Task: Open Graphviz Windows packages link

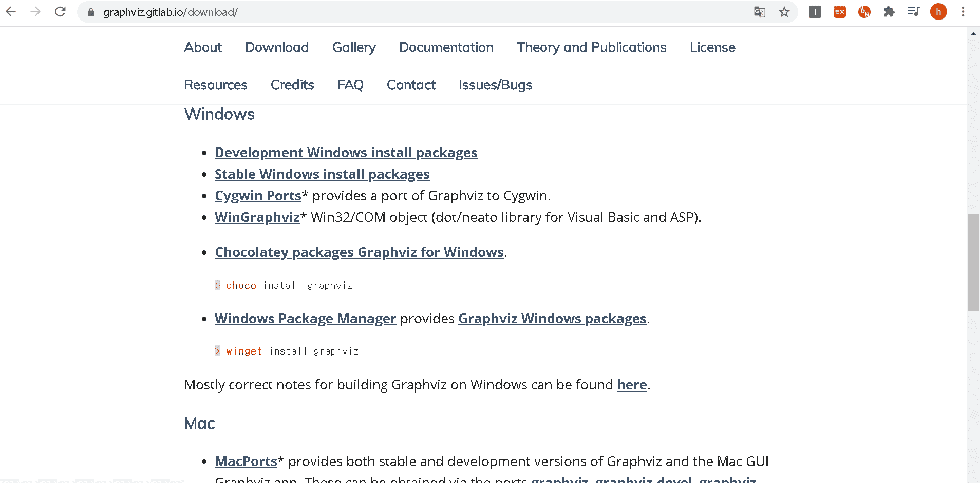Action: pos(552,319)
